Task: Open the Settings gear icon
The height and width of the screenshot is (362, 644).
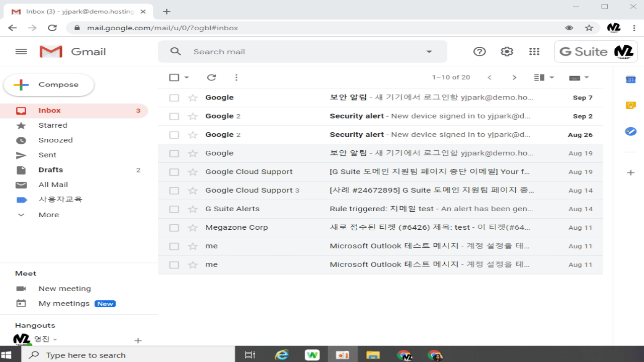Action: coord(507,51)
